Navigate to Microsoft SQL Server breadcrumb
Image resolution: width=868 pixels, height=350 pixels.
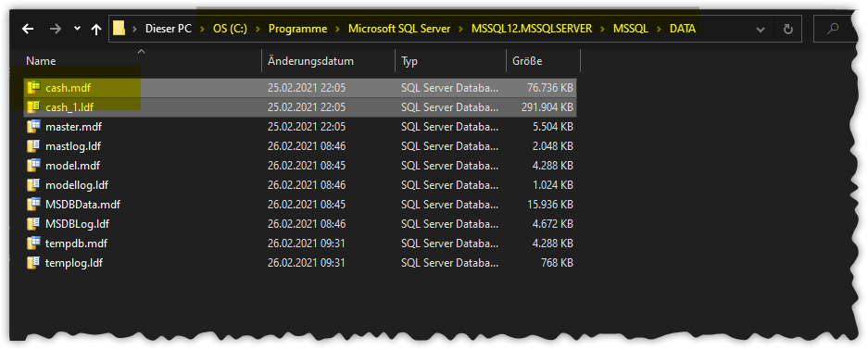pos(399,29)
